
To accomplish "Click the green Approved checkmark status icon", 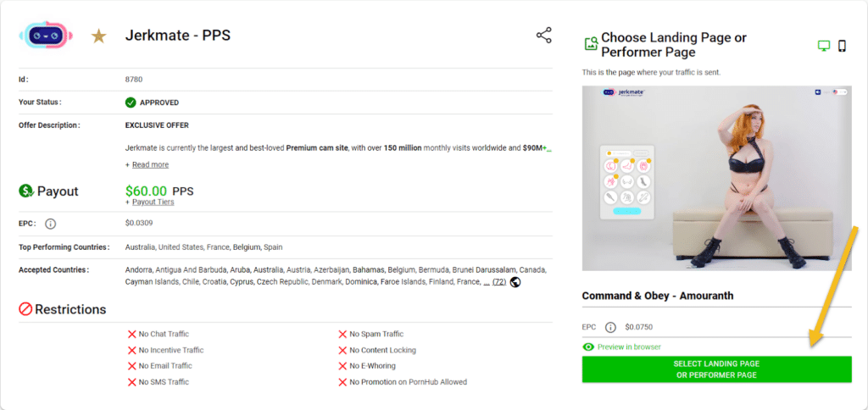I will click(131, 102).
